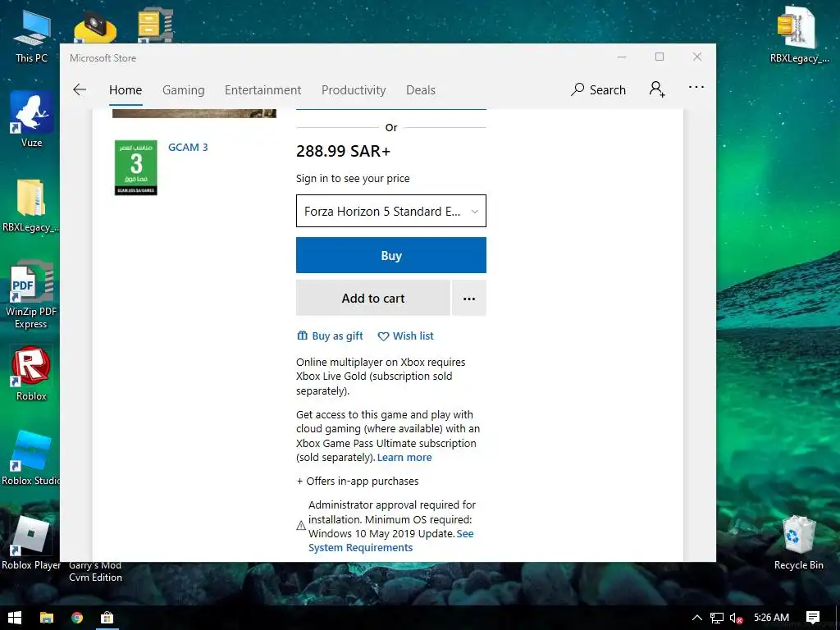Click the GCAM 3 rating badge

[135, 167]
